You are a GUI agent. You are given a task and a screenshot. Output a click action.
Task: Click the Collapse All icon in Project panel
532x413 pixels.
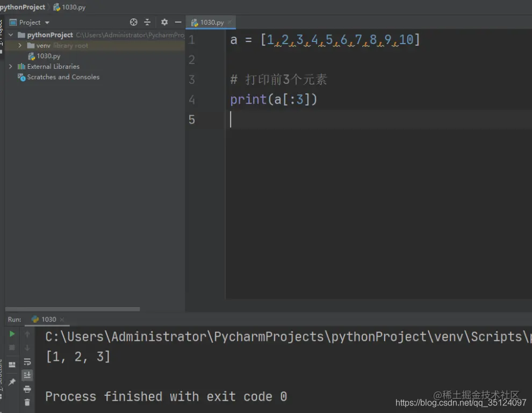pos(147,22)
